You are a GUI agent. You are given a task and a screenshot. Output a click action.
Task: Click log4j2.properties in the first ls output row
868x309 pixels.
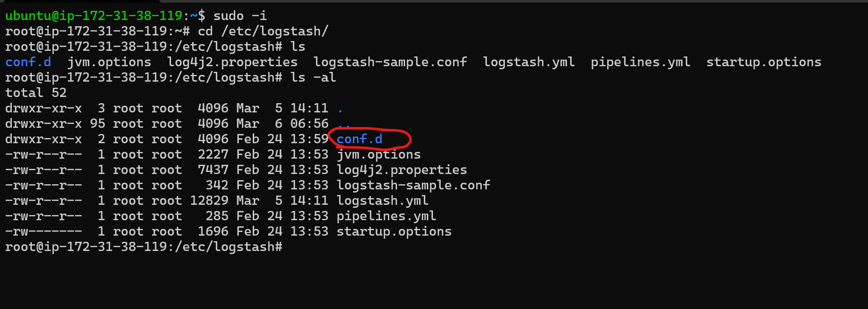pyautogui.click(x=232, y=62)
